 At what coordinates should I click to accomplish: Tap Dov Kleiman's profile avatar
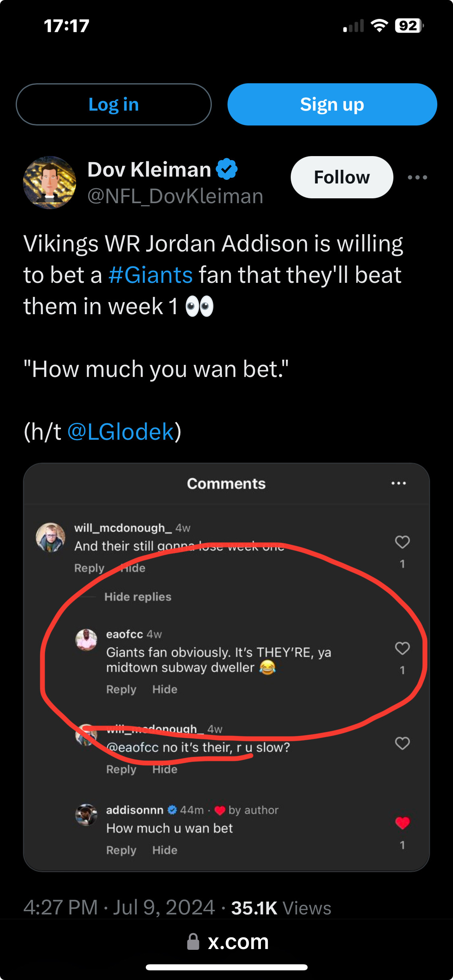click(x=50, y=183)
